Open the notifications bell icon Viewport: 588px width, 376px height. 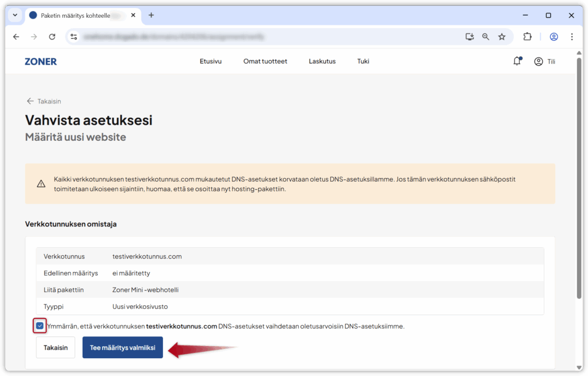pos(517,62)
